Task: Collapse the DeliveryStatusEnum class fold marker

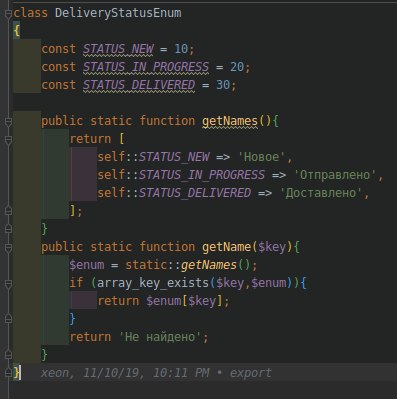Action: (x=8, y=14)
